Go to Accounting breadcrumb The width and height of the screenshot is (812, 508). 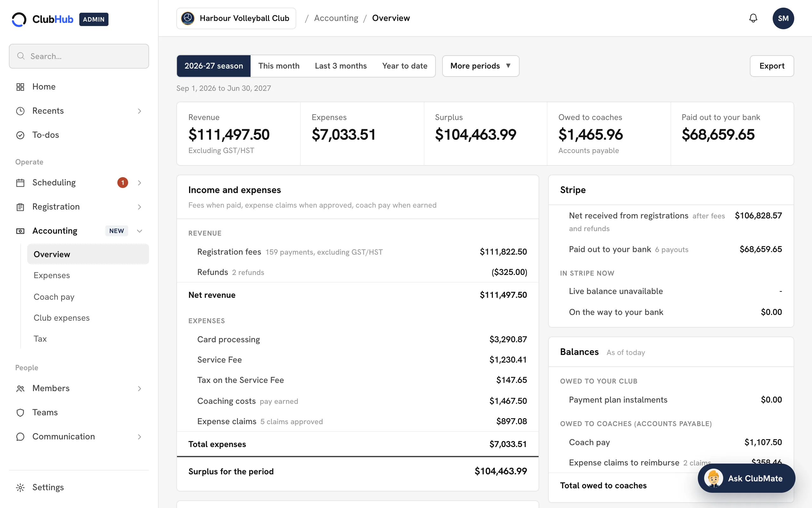tap(336, 18)
